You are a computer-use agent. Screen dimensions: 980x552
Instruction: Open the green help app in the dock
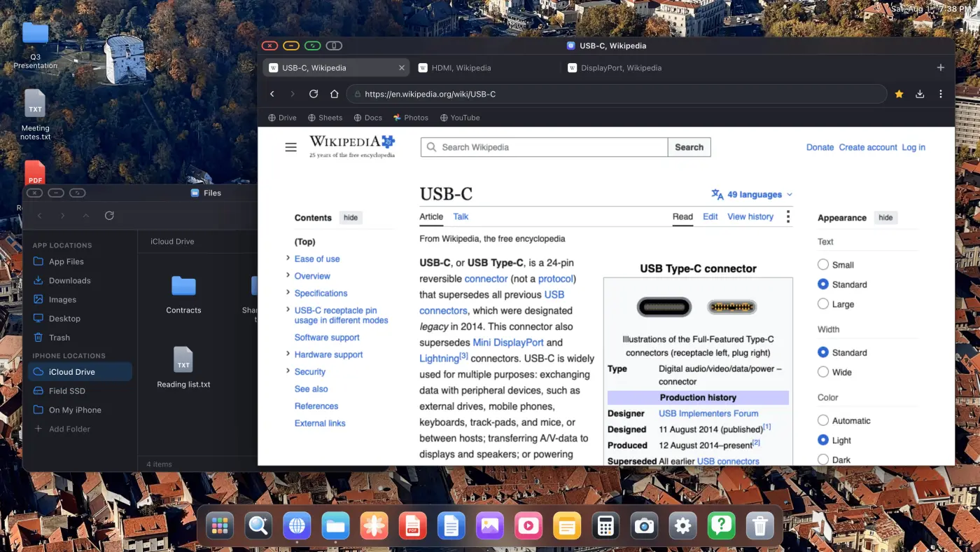click(x=722, y=525)
